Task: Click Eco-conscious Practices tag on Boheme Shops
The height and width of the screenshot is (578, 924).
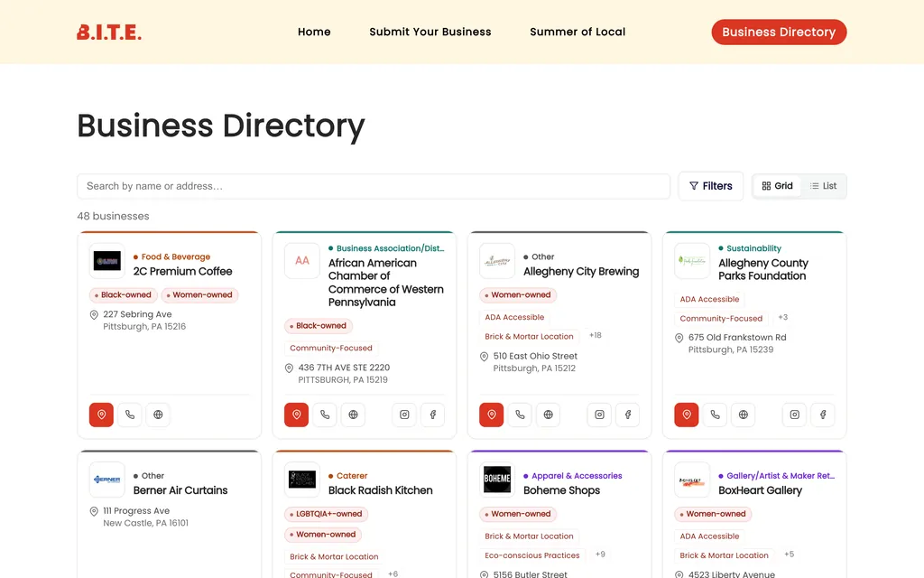Action: [532, 555]
